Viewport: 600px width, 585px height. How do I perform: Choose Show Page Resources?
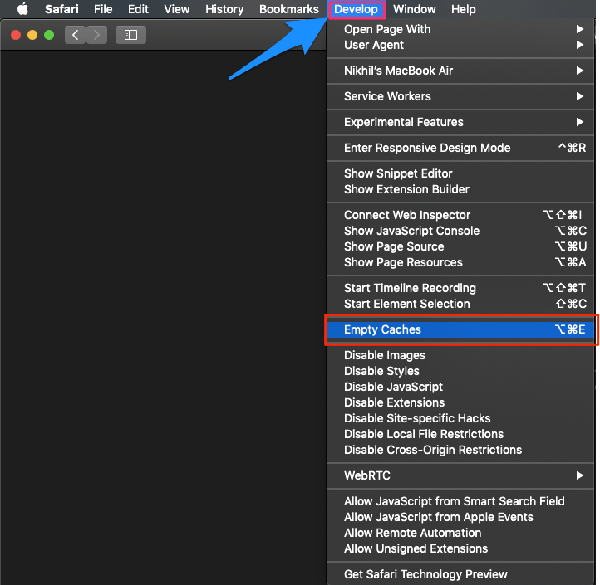click(461, 262)
